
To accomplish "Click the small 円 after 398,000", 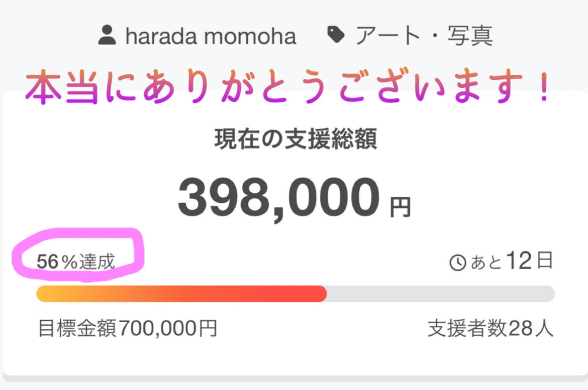I will click(401, 206).
